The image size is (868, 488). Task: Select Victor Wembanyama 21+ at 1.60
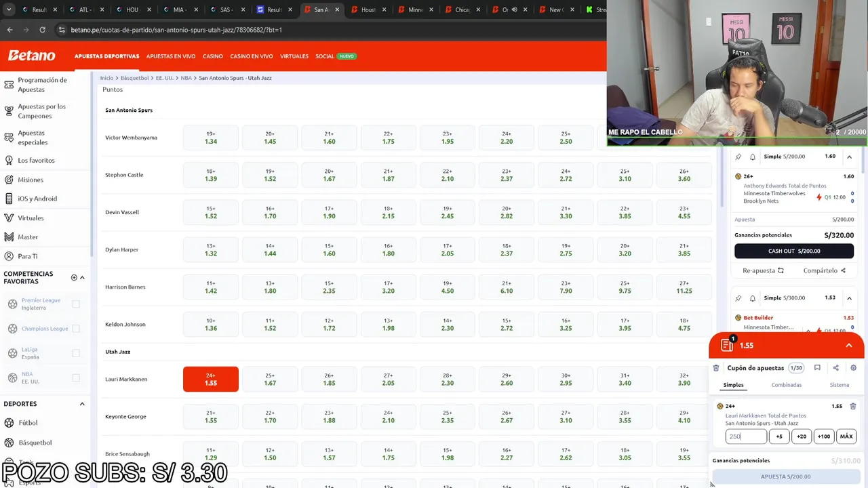pos(329,138)
